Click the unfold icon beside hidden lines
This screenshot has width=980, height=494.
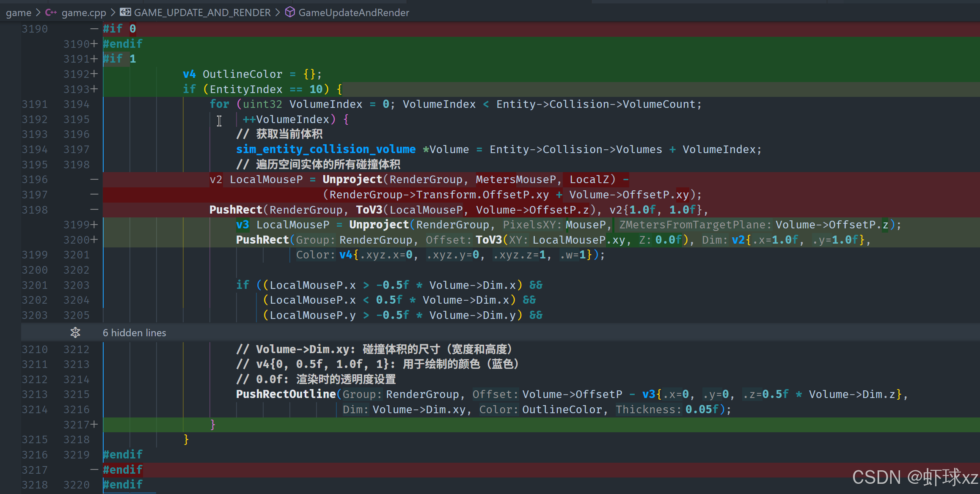tap(75, 333)
